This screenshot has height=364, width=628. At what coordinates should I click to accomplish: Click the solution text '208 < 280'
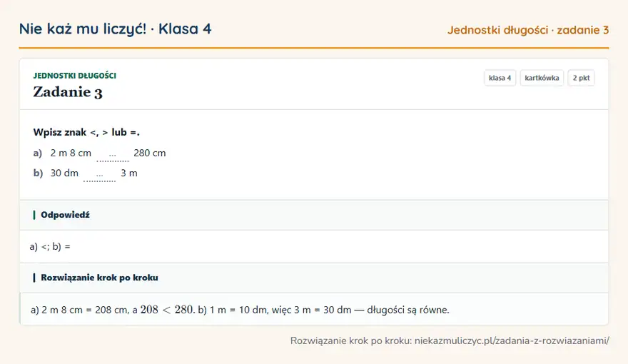pyautogui.click(x=167, y=310)
